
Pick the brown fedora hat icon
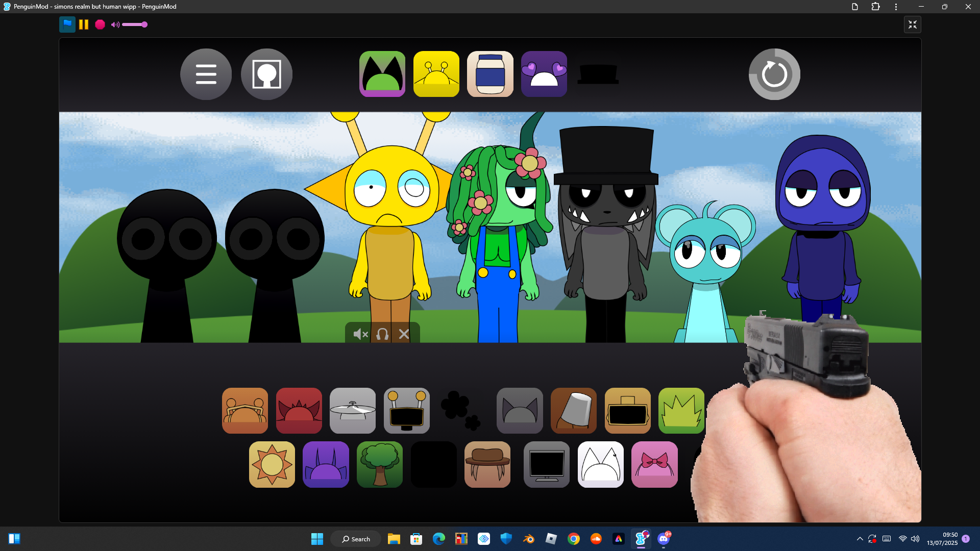(x=487, y=464)
